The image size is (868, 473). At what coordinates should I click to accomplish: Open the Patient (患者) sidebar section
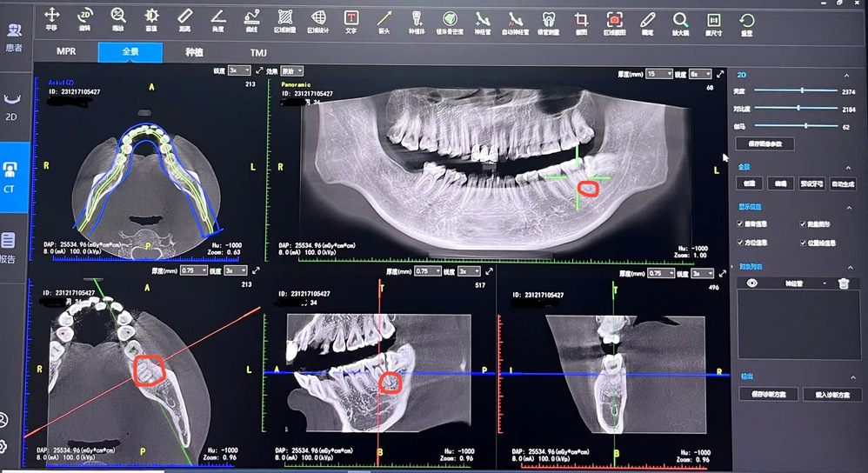14,37
